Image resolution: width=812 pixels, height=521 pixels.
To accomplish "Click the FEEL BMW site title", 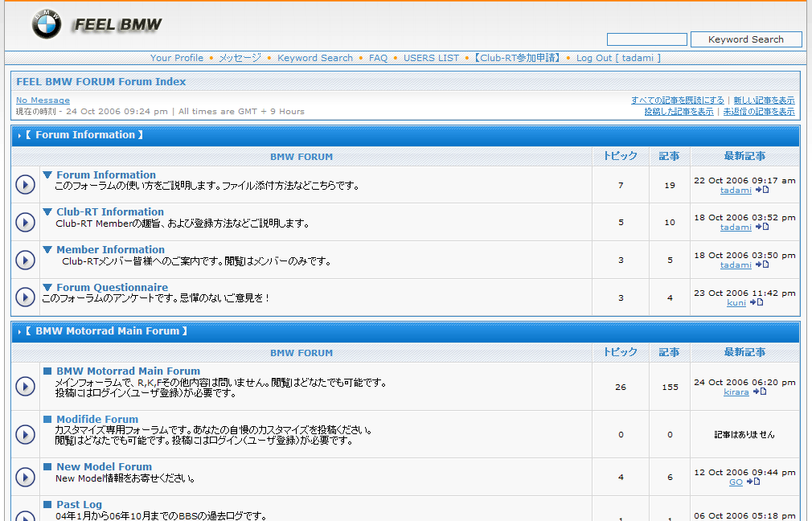I will (118, 24).
